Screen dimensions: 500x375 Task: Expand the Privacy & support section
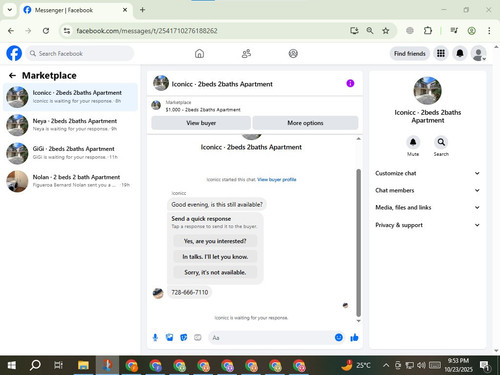[x=428, y=225]
